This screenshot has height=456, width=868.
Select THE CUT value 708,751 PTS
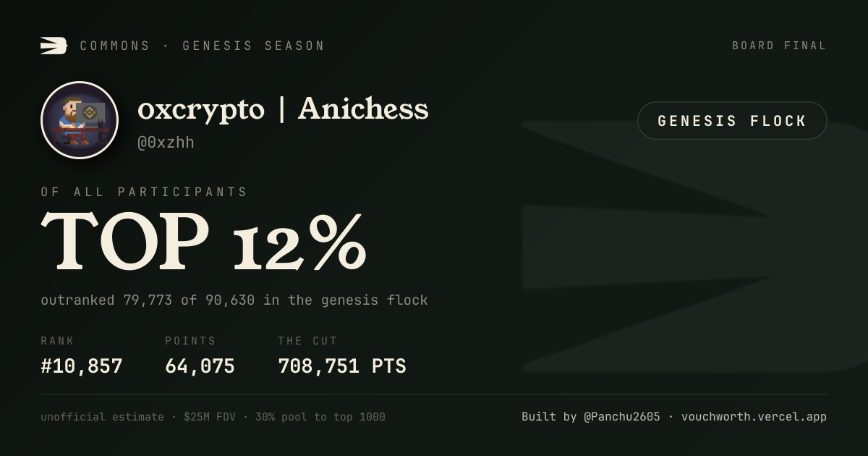tap(342, 366)
